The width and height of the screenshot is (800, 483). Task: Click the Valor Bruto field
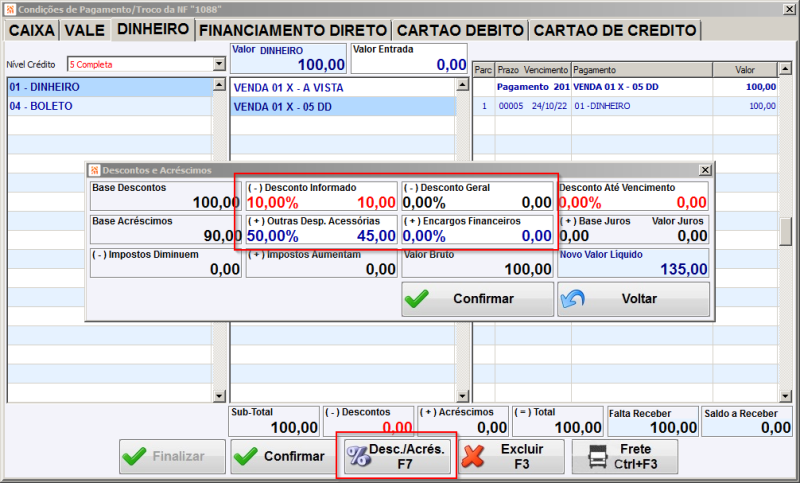point(477,263)
